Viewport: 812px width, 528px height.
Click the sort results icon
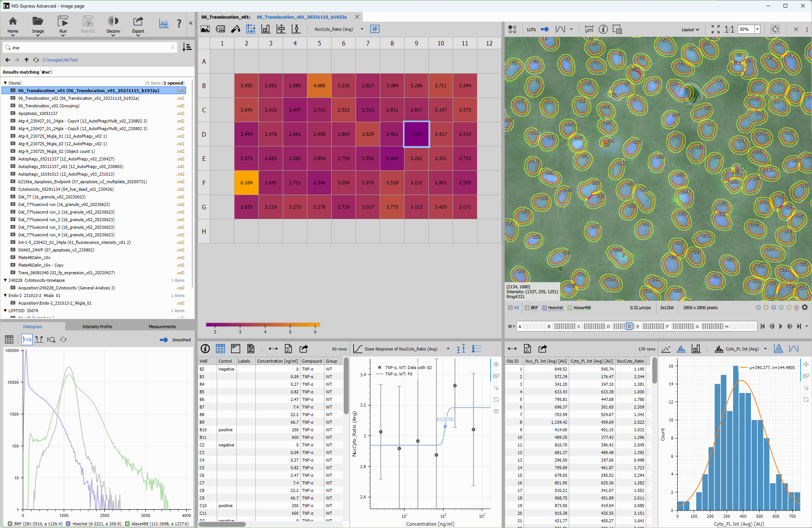tap(187, 47)
